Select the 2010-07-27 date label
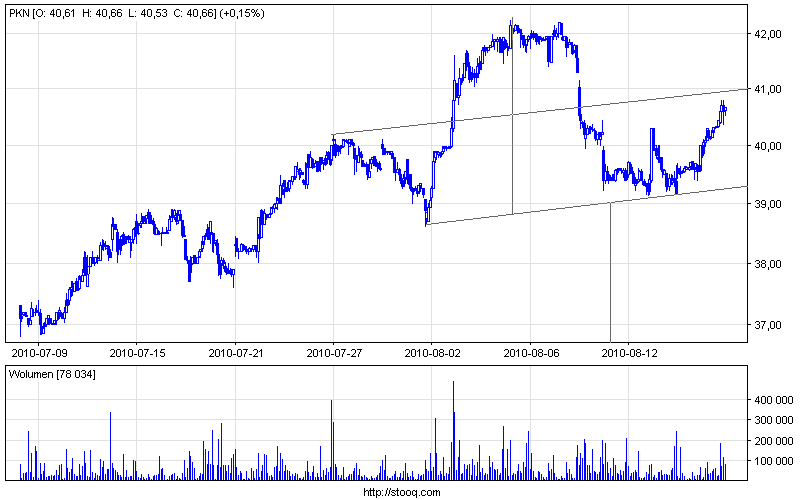This screenshot has height=500, width=800. [x=334, y=353]
